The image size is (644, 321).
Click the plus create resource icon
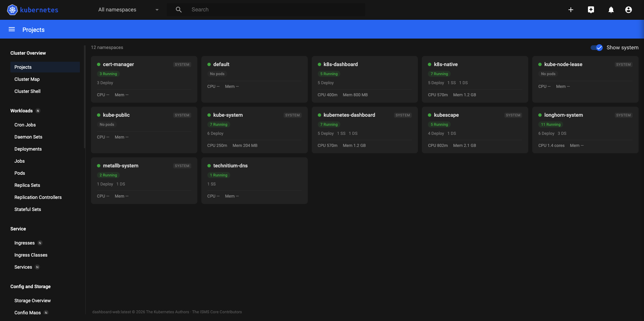pos(571,10)
